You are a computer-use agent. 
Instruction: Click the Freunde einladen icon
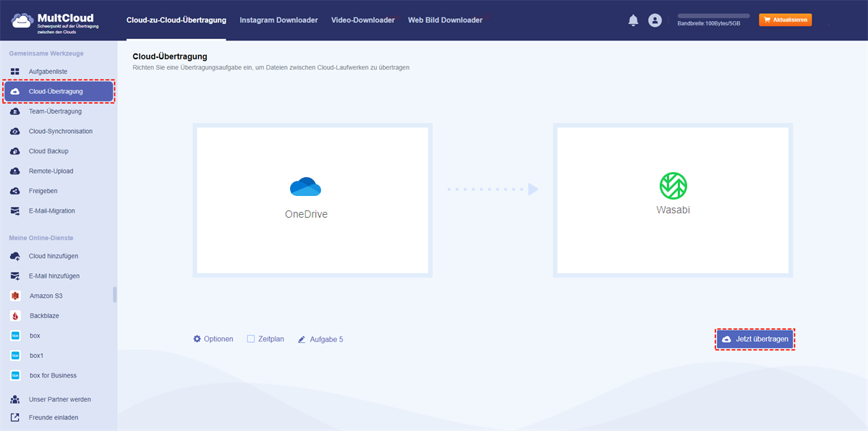14,417
